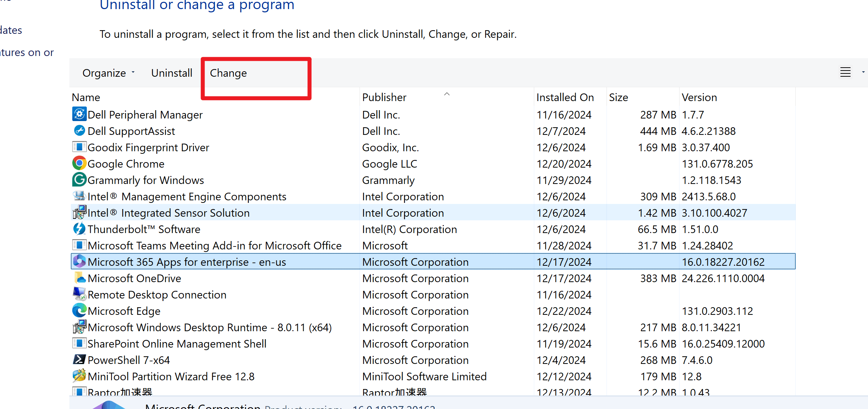The width and height of the screenshot is (868, 409).
Task: Click the Version column header
Action: click(x=699, y=97)
